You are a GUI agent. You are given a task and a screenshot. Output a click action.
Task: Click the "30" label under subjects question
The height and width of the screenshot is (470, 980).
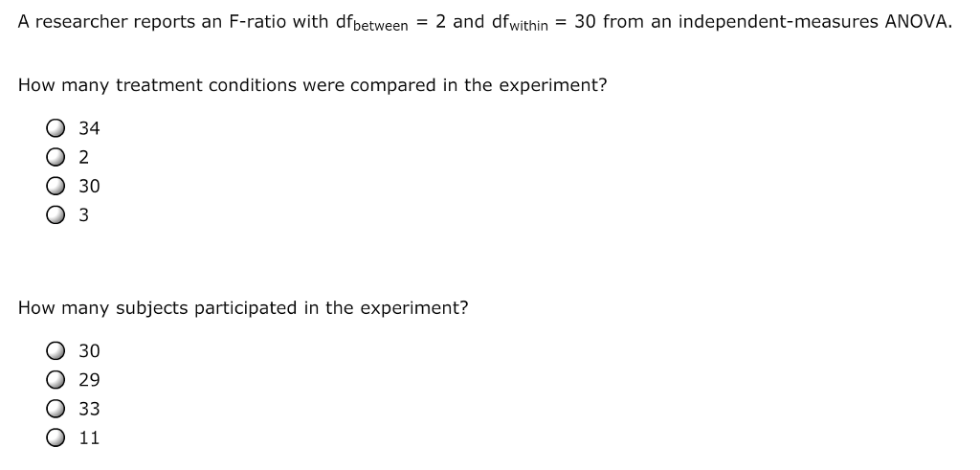pyautogui.click(x=89, y=350)
